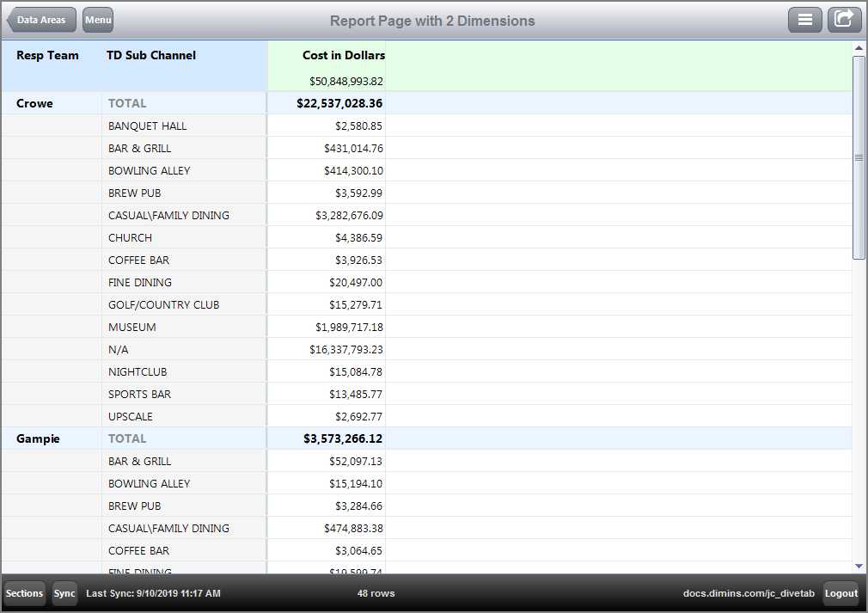This screenshot has width=868, height=613.
Task: Select the $3,592.99 brew pub value
Action: (x=358, y=193)
